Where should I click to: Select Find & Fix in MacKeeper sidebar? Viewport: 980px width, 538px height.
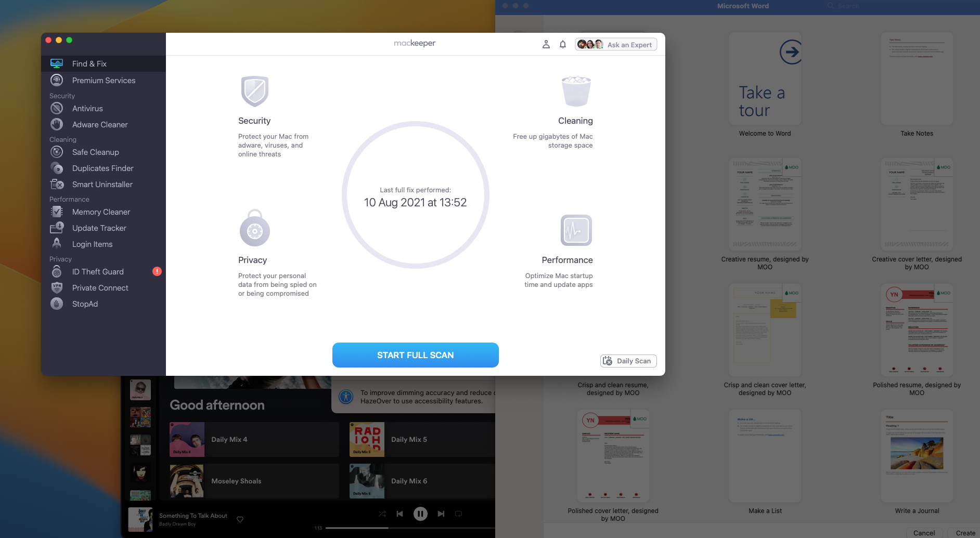point(103,63)
